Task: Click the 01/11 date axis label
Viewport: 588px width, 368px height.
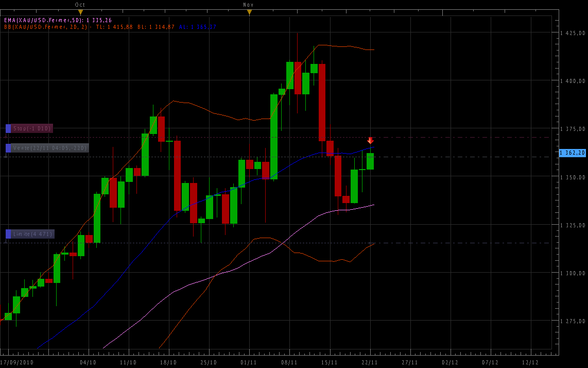Action: (x=249, y=362)
